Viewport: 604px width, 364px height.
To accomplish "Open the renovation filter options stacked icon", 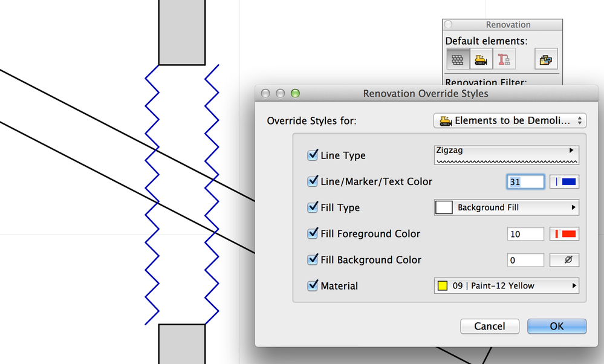I will tap(545, 59).
